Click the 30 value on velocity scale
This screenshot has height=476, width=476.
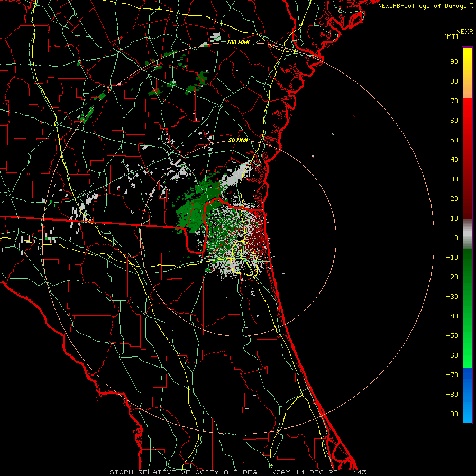point(454,179)
